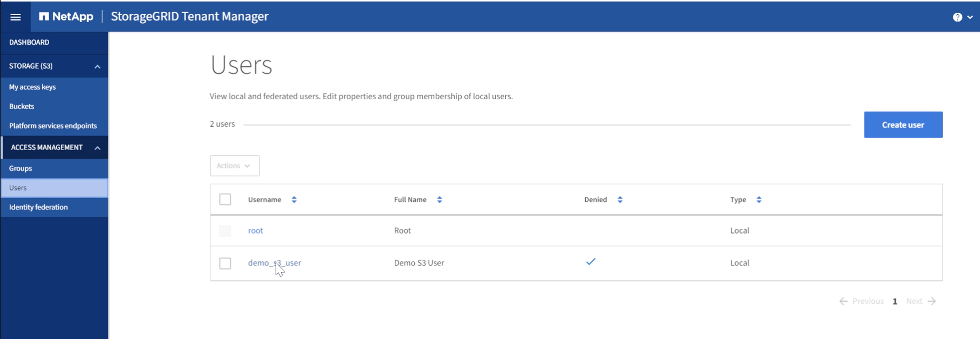
Task: Click the Username sort arrow icon
Action: pyautogui.click(x=293, y=199)
